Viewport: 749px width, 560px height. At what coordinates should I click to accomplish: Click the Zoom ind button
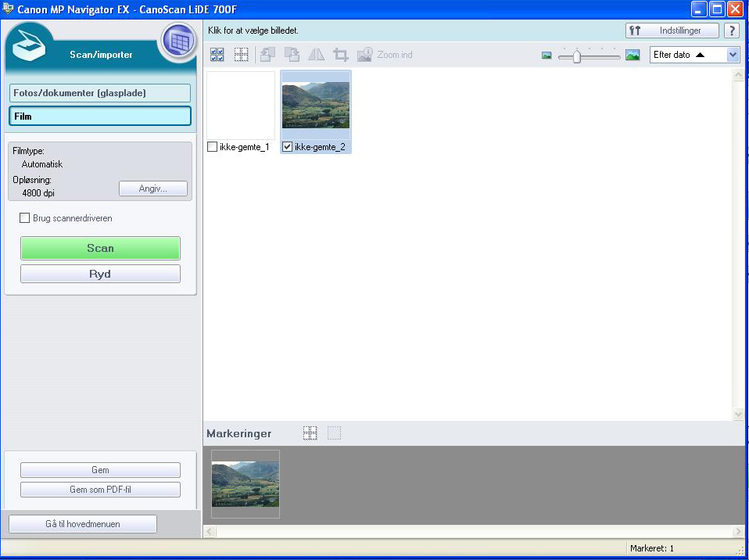point(385,55)
